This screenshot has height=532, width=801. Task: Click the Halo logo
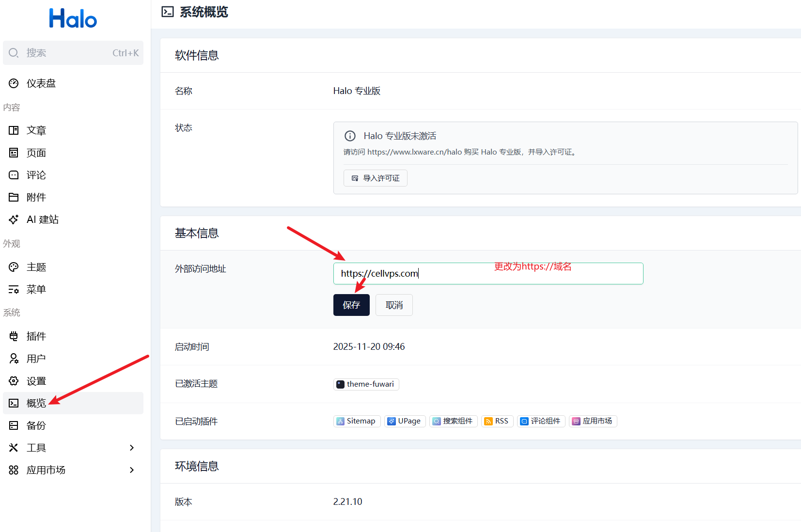tap(73, 19)
